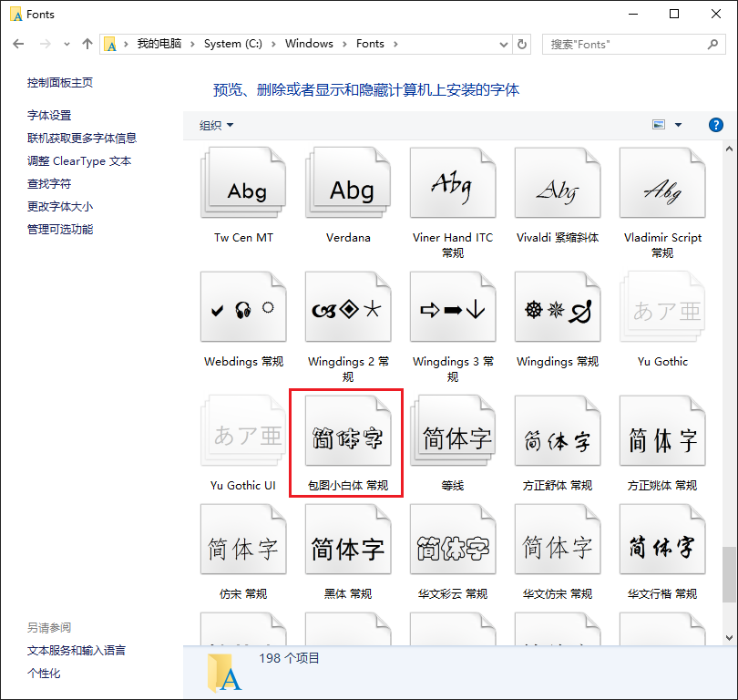Open 管理可选功能 link
This screenshot has width=738, height=700.
click(x=60, y=230)
